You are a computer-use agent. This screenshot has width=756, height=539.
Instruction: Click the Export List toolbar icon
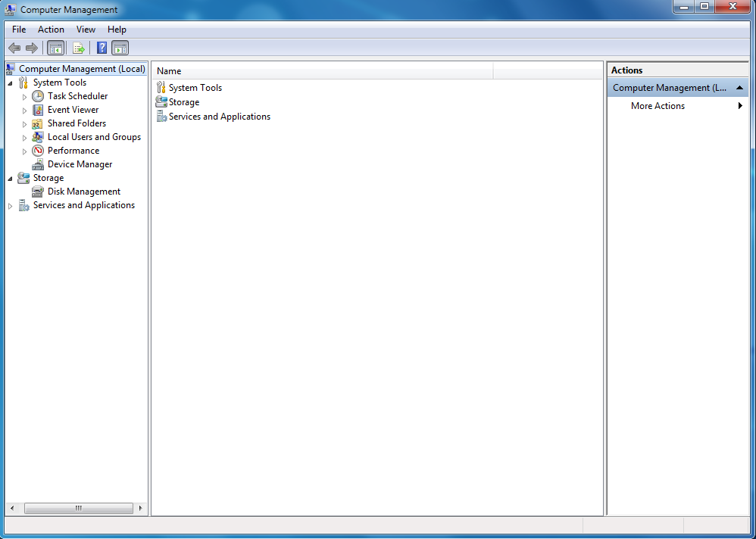[x=79, y=48]
